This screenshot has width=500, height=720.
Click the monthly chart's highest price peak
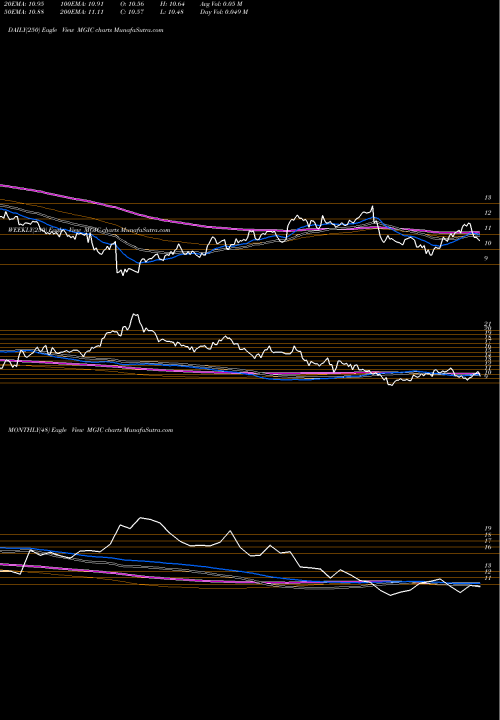tap(141, 518)
